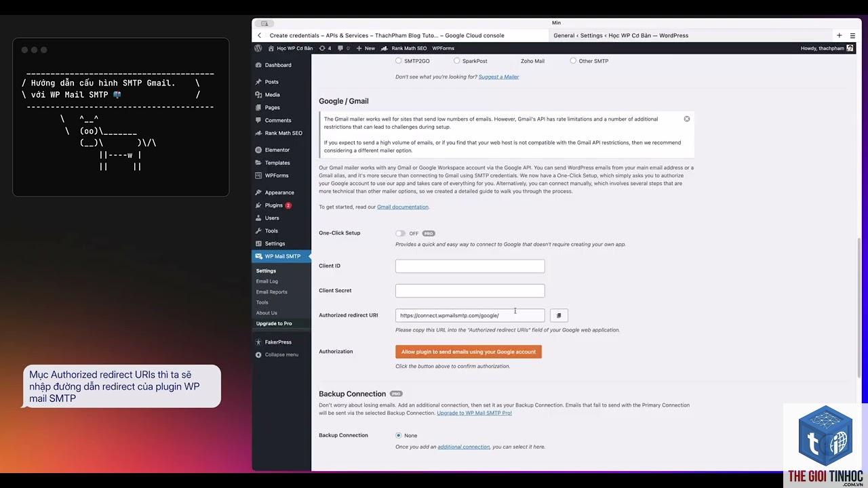Select None for Backup Connection
The image size is (868, 488).
399,435
